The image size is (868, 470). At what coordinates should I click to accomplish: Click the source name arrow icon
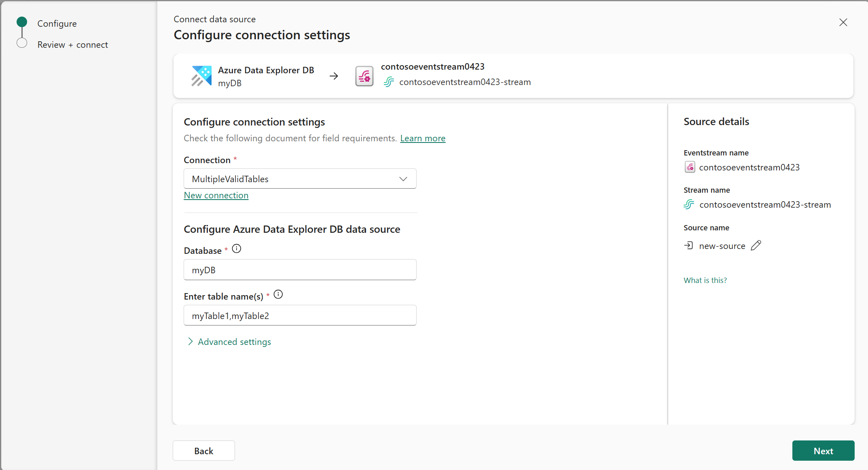click(x=688, y=246)
